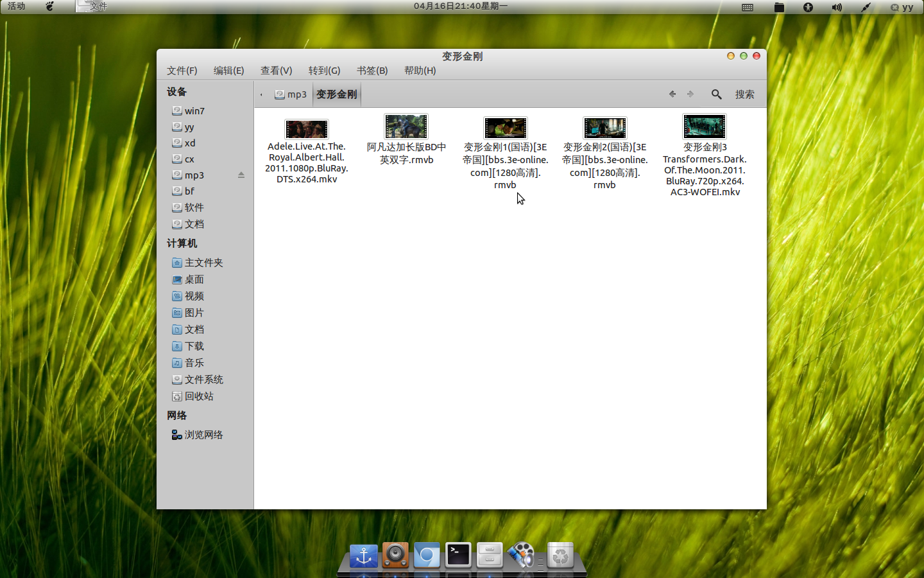Screen dimensions: 924x578
Task: Open the 查看(V) menu
Action: pyautogui.click(x=277, y=71)
